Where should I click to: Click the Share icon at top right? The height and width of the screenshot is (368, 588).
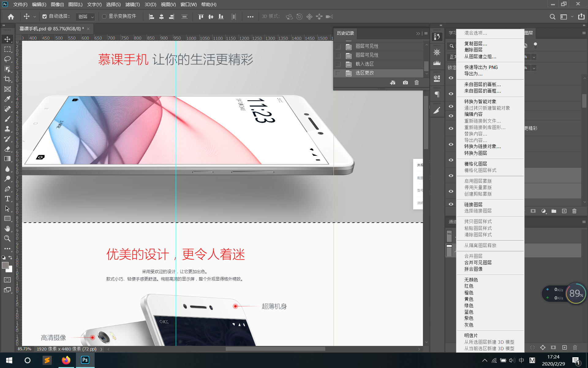[x=581, y=17]
